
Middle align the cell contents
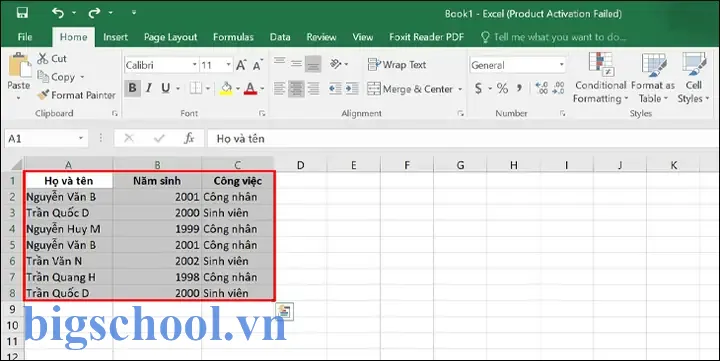[296, 64]
